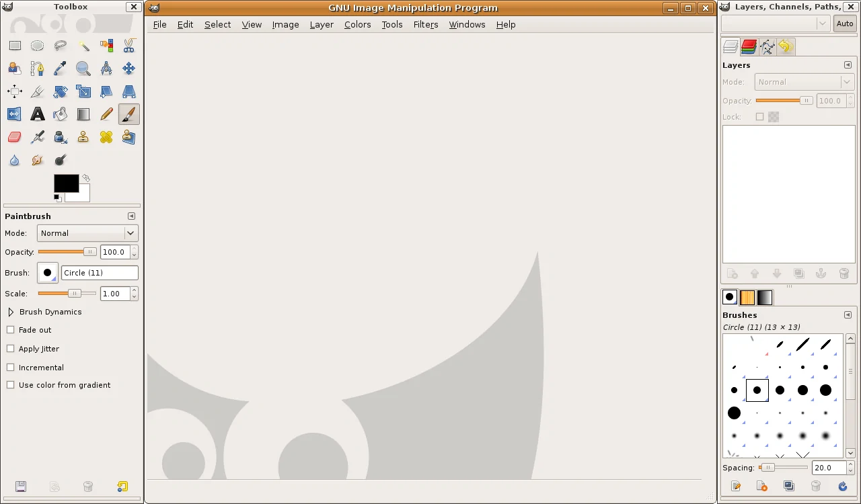The width and height of the screenshot is (861, 504).
Task: Click the black foreground color swatch
Action: [x=66, y=183]
